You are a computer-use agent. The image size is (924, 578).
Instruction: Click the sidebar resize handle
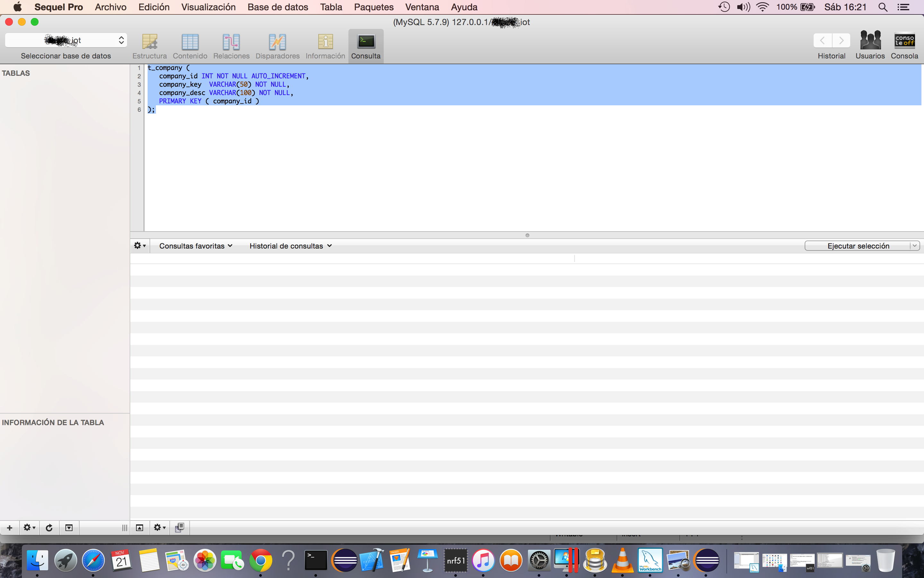pos(124,528)
